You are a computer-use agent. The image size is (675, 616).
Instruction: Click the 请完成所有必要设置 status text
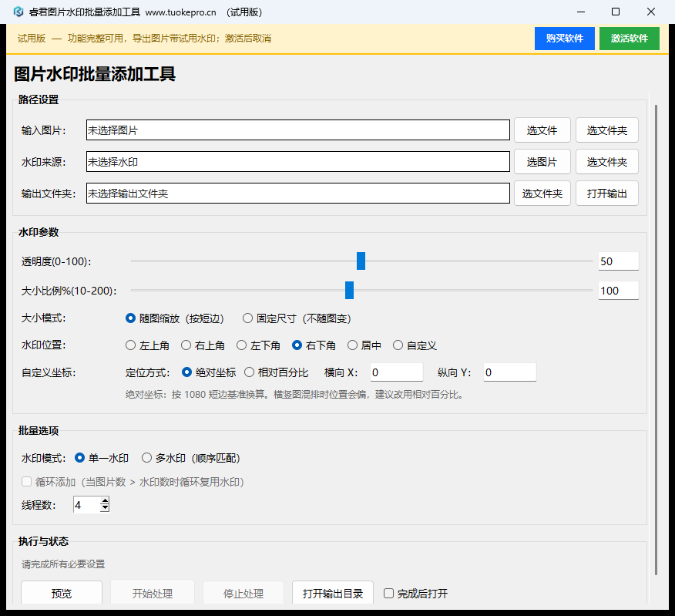point(63,564)
